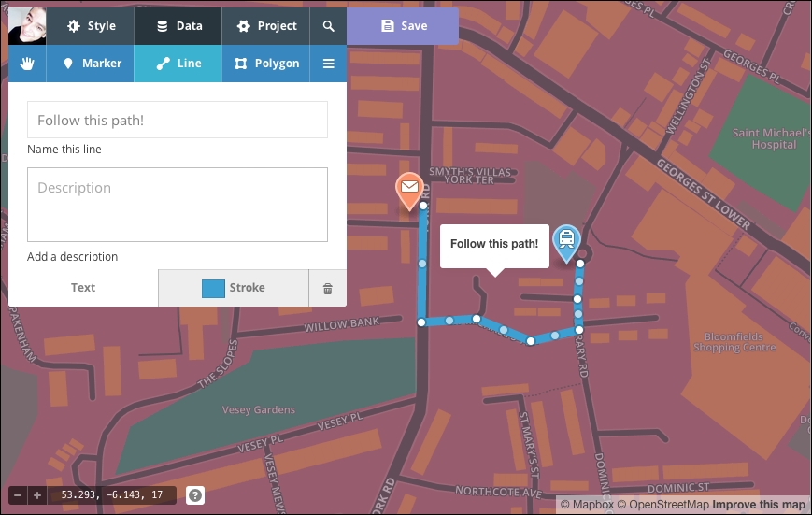Select the hand pan tool
The width and height of the screenshot is (812, 515).
tap(27, 64)
